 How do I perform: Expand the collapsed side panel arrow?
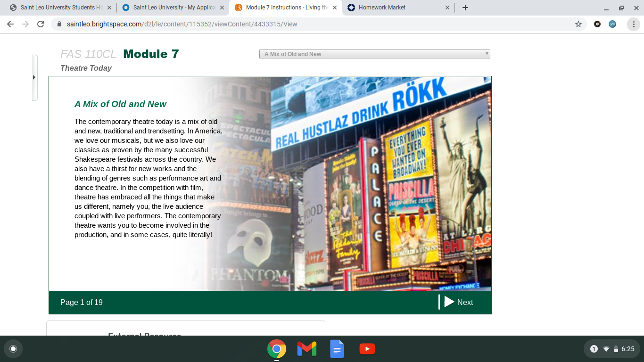coord(34,77)
